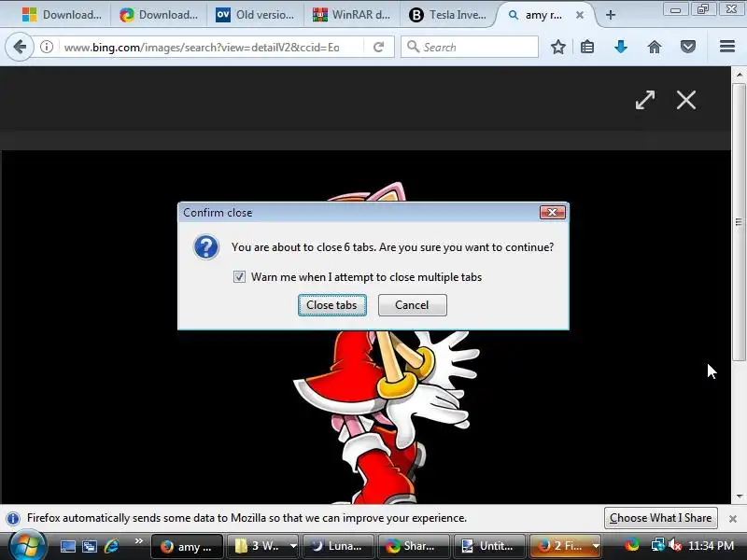The width and height of the screenshot is (747, 560).
Task: Expand quick launch overflow chevron
Action: point(138,540)
